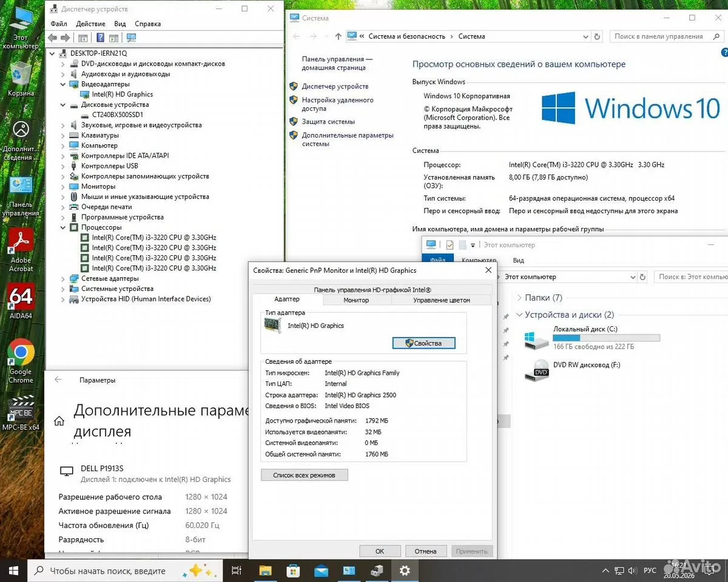The height and width of the screenshot is (582, 728).
Task: Open the Этот компьютер desktop icon
Action: click(21, 28)
